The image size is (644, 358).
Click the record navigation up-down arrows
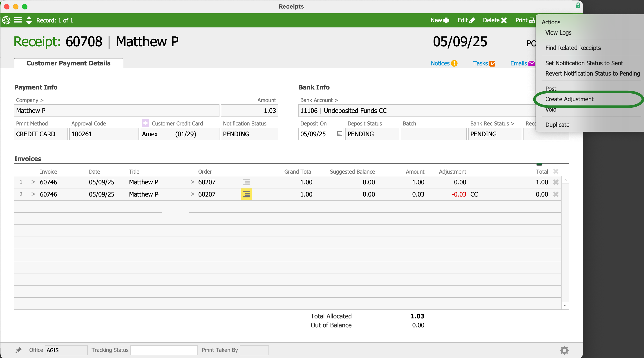[29, 20]
